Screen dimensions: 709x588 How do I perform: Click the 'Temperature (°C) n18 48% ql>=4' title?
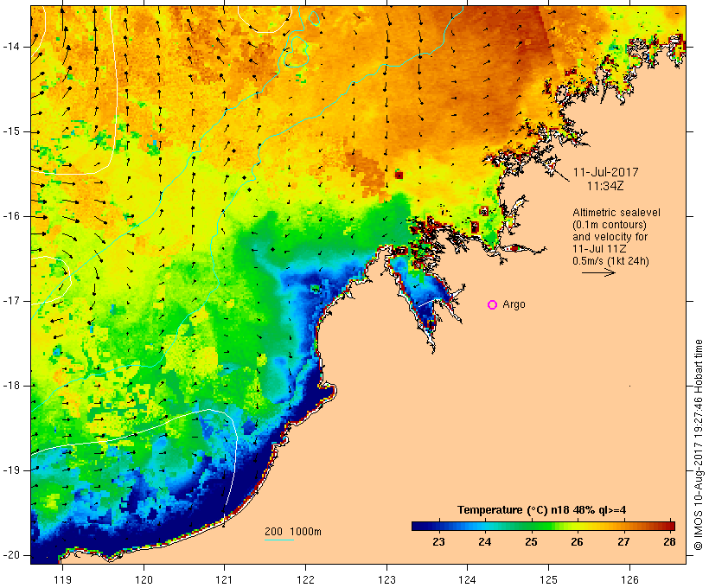542,510
